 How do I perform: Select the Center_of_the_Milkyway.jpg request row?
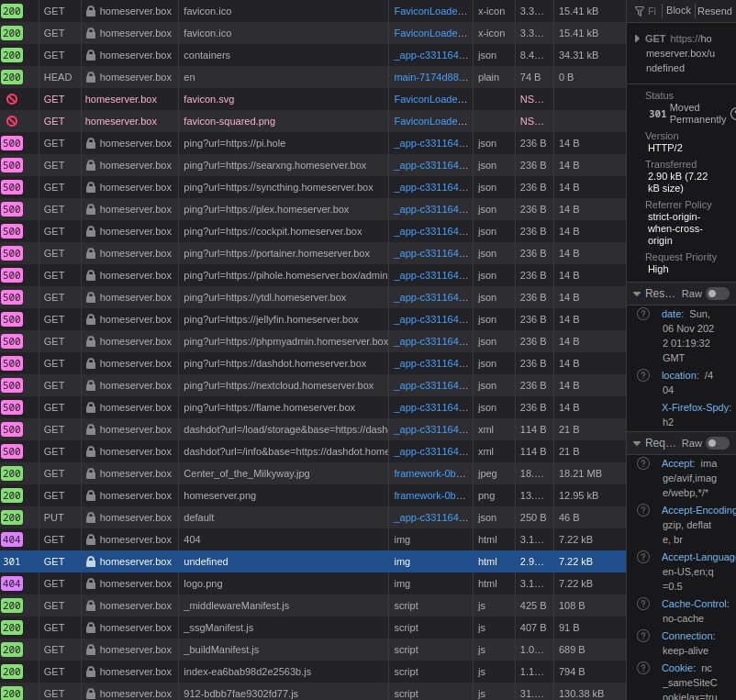point(275,473)
